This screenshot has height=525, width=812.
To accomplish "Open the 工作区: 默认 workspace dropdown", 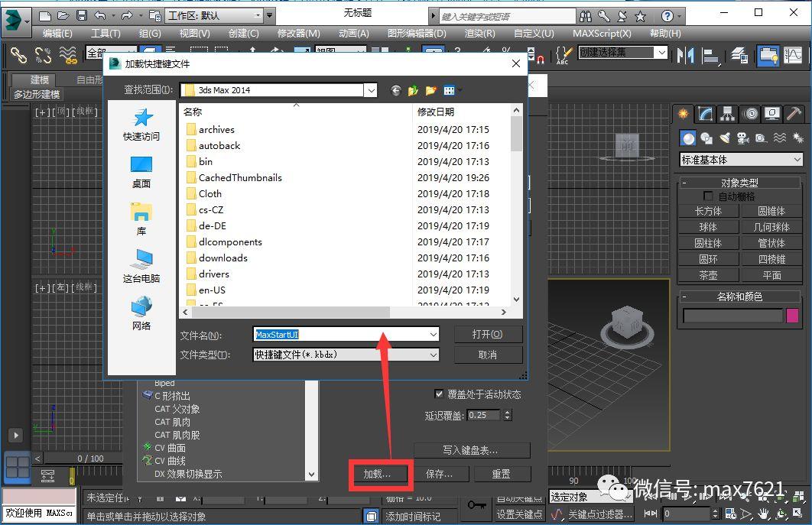I will (216, 16).
